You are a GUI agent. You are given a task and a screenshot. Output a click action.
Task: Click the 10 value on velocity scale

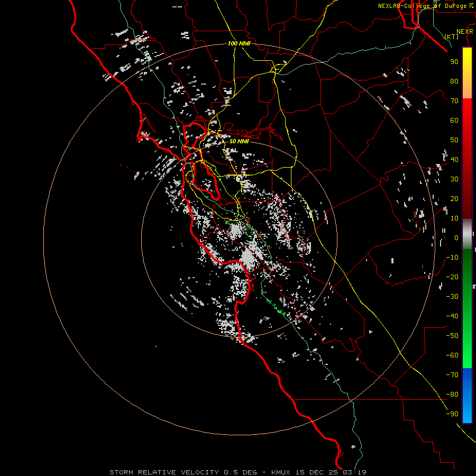point(454,218)
